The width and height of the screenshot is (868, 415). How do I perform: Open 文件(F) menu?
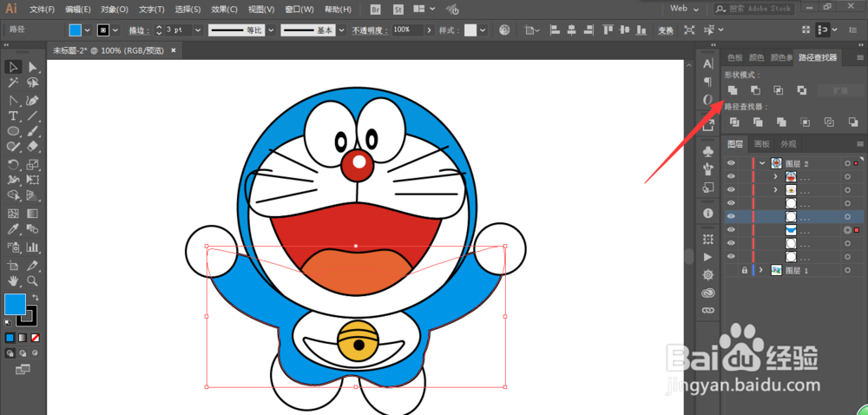pos(42,10)
